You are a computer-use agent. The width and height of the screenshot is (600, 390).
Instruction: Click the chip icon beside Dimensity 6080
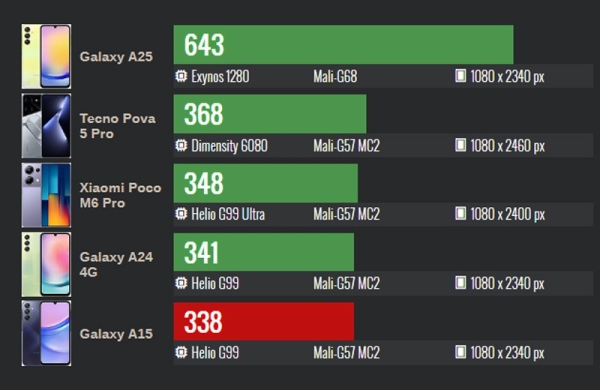coord(181,145)
